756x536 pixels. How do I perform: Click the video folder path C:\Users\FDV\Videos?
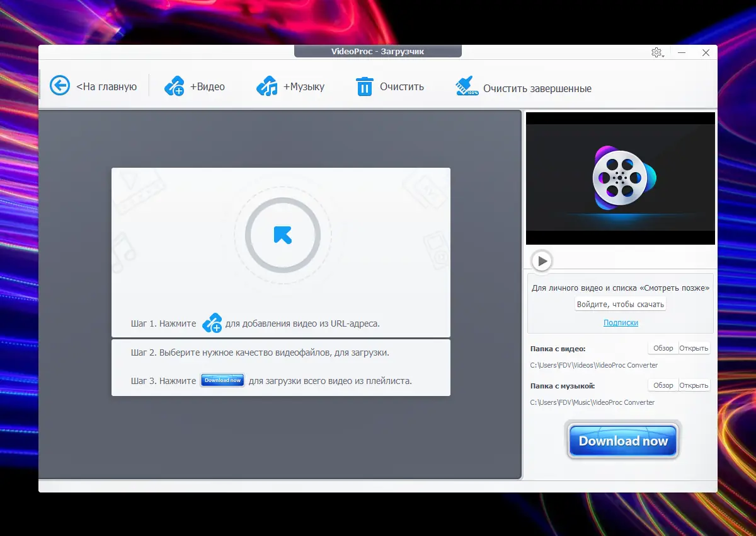click(x=593, y=365)
